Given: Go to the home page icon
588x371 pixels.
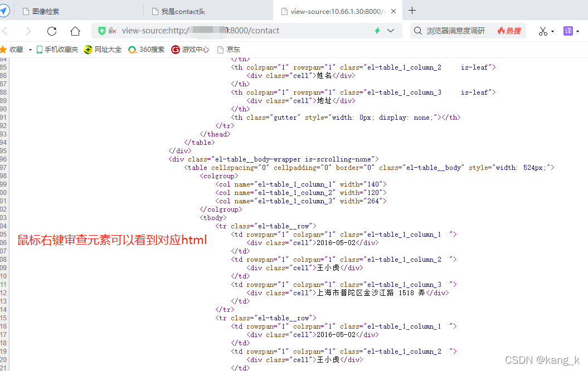Looking at the screenshot, I should click(x=75, y=31).
